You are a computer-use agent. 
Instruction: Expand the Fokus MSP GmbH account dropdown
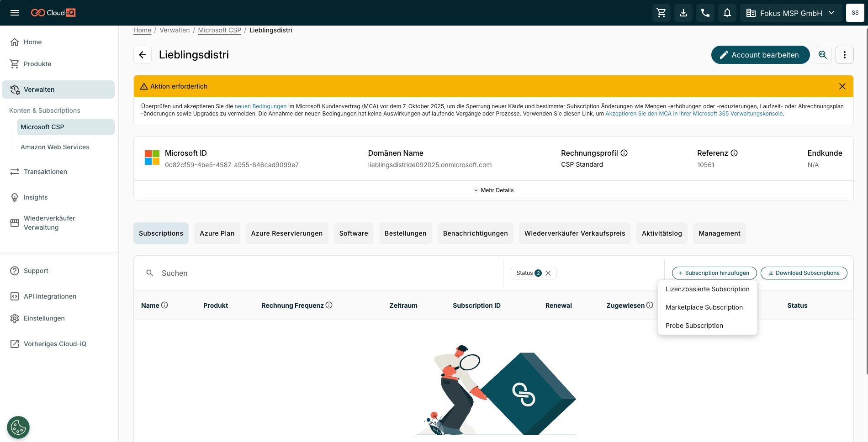coord(790,13)
